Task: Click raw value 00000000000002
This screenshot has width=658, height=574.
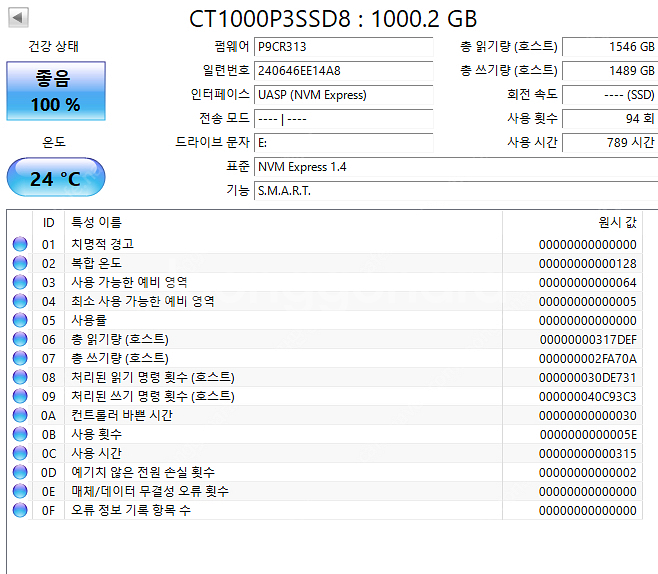Action: 588,473
